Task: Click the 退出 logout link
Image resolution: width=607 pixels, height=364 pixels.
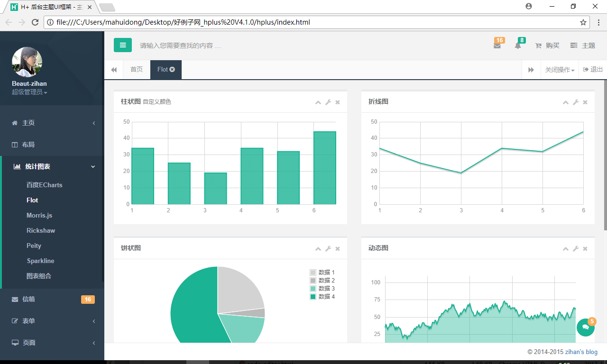Action: coord(593,69)
